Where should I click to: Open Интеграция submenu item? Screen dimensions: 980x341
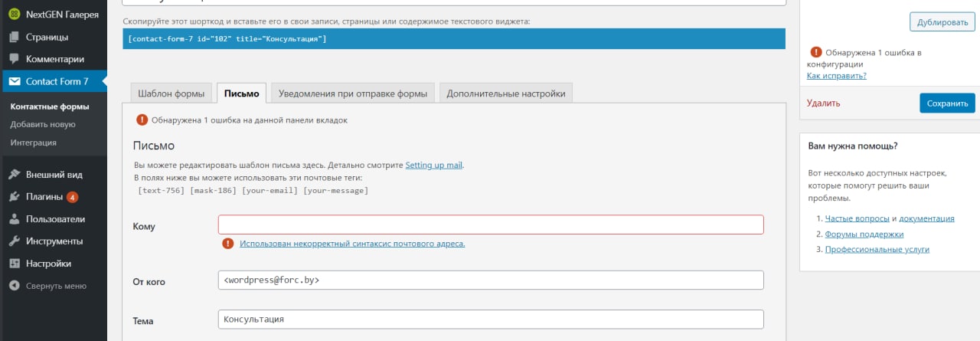(x=33, y=142)
